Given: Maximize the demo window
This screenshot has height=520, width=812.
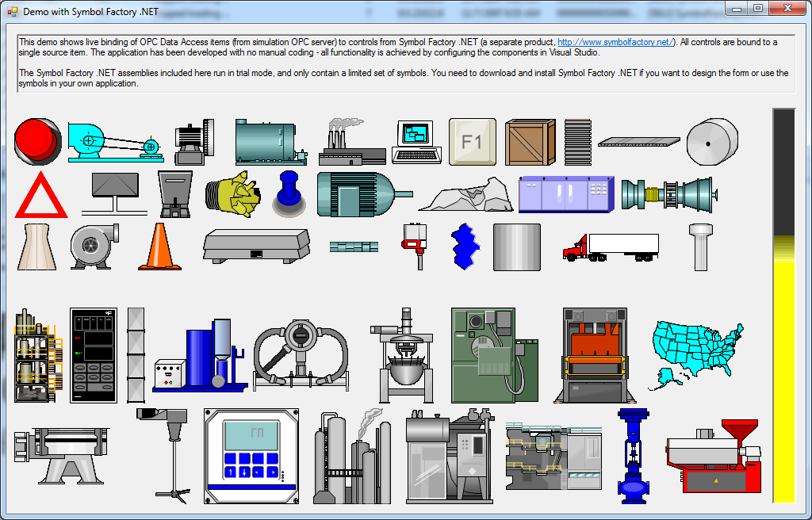Looking at the screenshot, I should [x=758, y=8].
